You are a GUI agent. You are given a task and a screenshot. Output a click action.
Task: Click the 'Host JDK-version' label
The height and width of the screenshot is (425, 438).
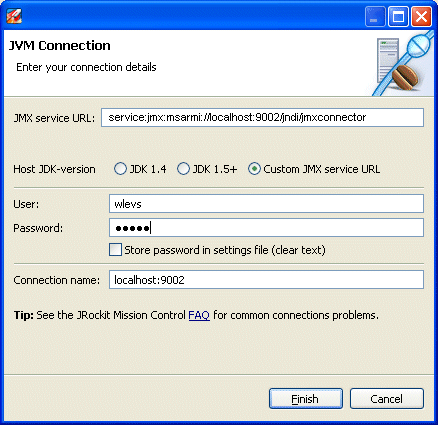pos(54,169)
